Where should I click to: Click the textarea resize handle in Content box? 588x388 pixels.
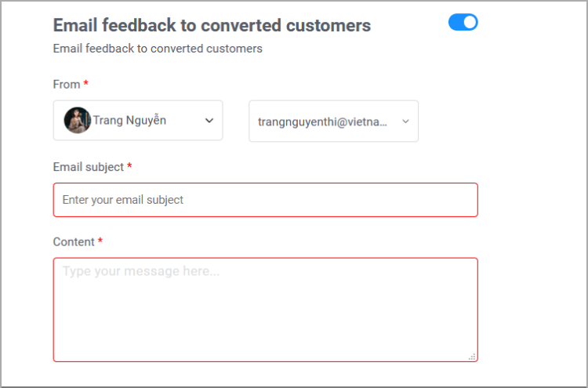(x=472, y=357)
